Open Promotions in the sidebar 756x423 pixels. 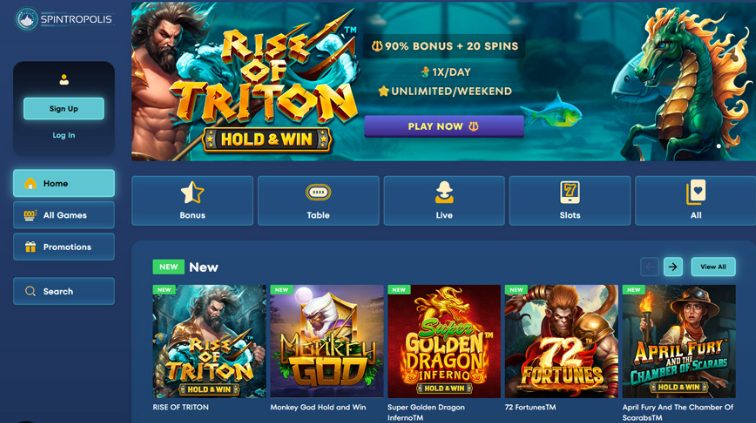click(64, 247)
